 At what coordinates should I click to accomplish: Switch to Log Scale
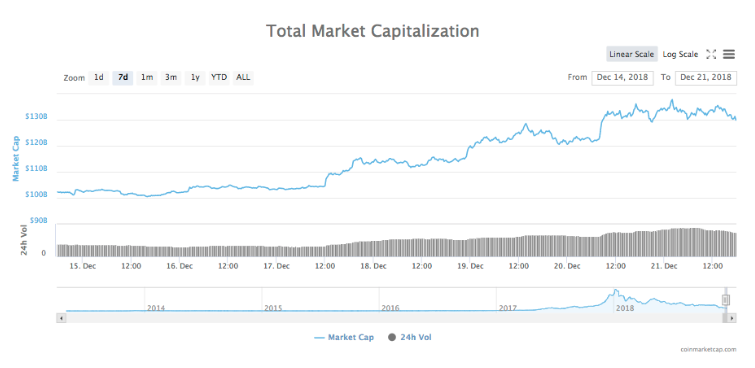pyautogui.click(x=680, y=54)
